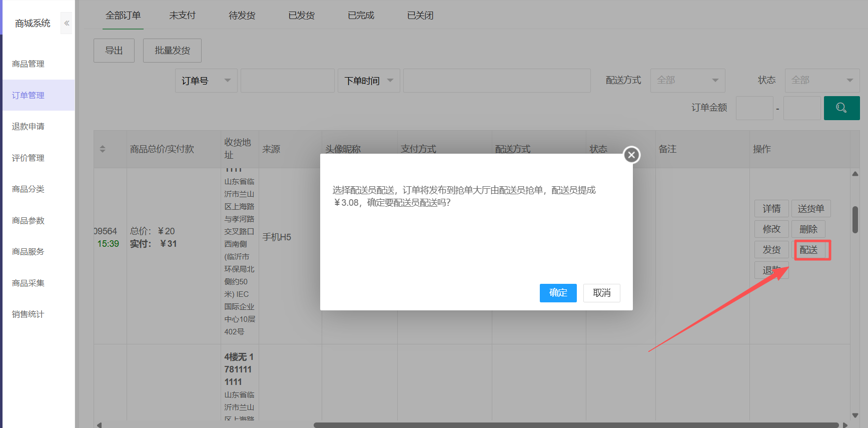Open 退款申请 in the sidebar
Screen dimensions: 868x428
(29, 127)
